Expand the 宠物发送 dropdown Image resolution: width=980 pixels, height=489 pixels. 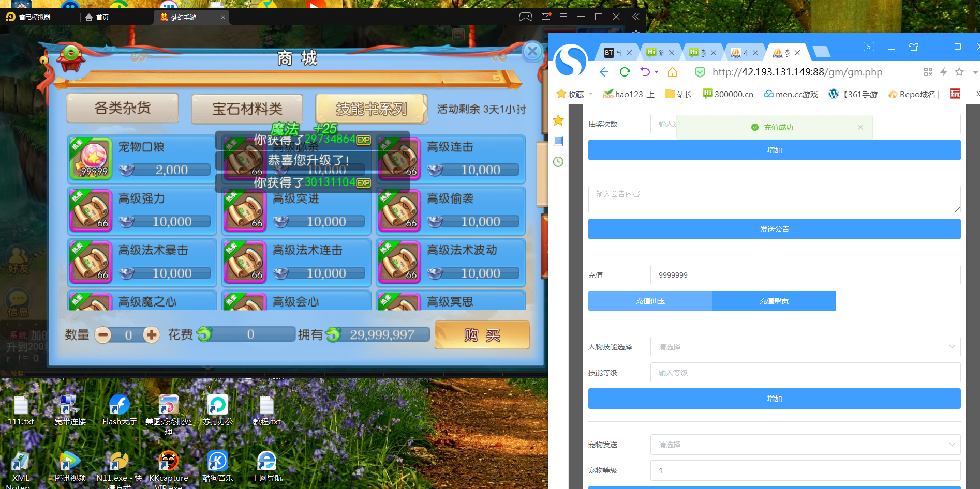click(x=805, y=445)
